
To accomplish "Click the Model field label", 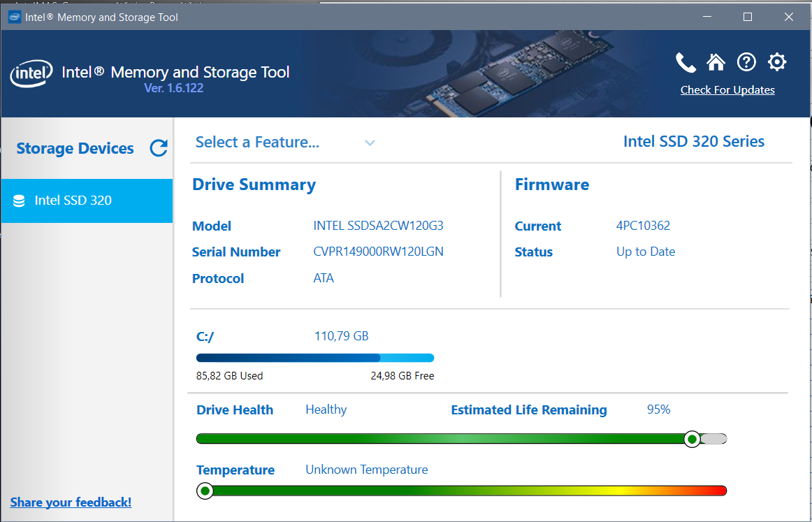I will point(211,226).
